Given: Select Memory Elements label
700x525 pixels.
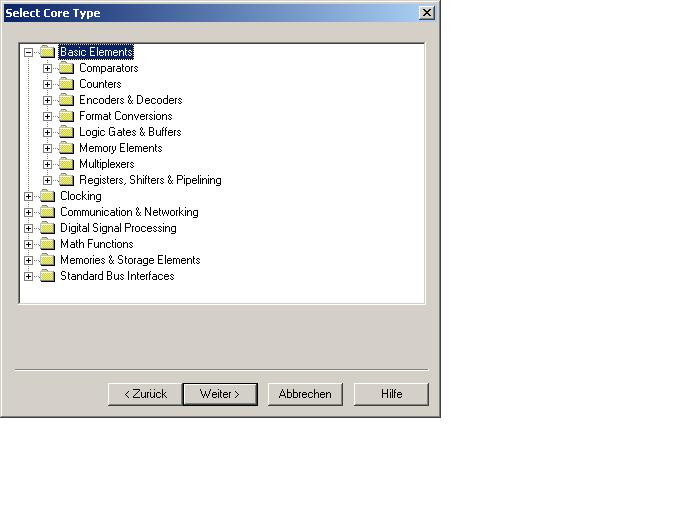Looking at the screenshot, I should (x=121, y=148).
